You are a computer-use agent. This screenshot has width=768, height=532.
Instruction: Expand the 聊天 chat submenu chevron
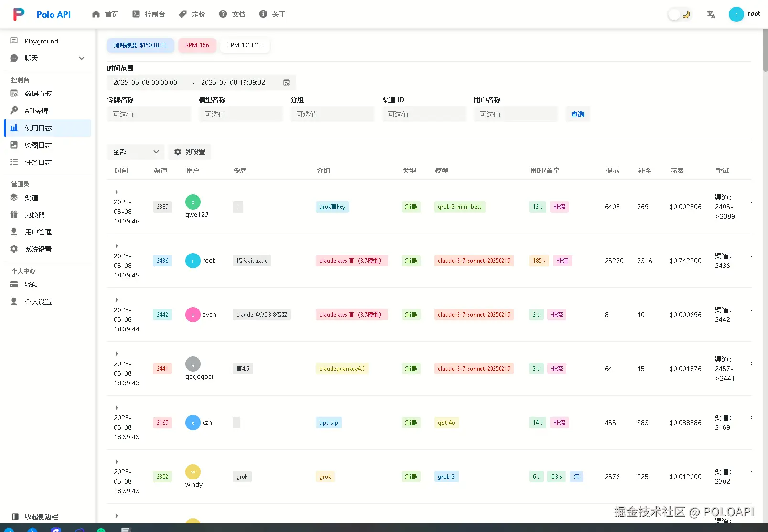82,58
